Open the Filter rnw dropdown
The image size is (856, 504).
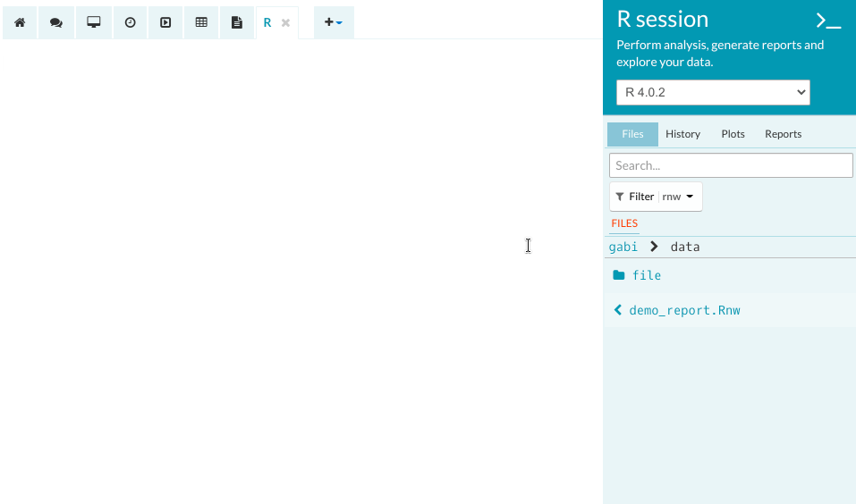[656, 197]
